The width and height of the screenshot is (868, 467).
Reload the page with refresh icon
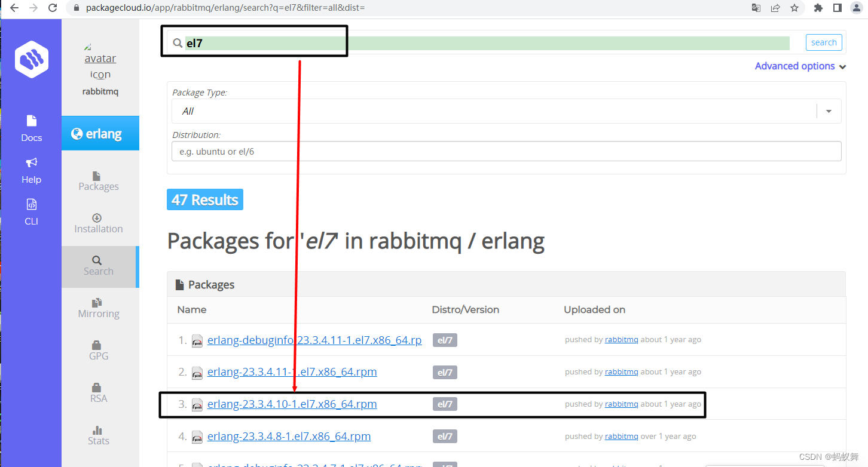[53, 8]
